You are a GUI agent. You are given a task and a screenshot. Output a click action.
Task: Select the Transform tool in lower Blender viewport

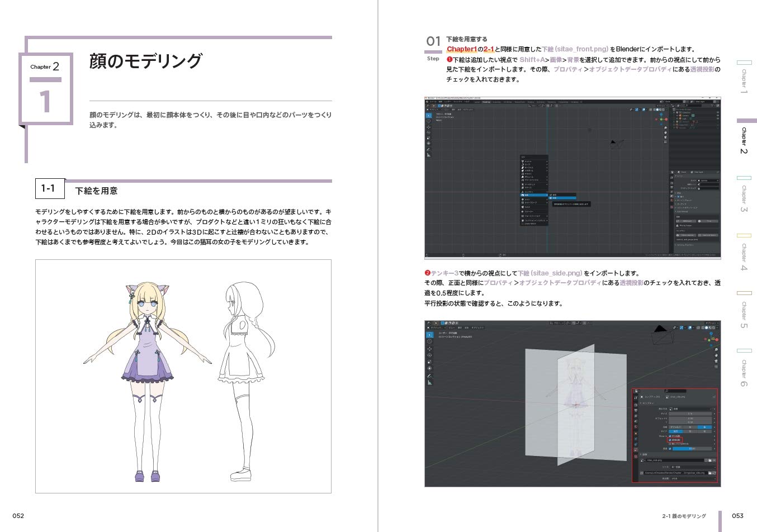429,368
